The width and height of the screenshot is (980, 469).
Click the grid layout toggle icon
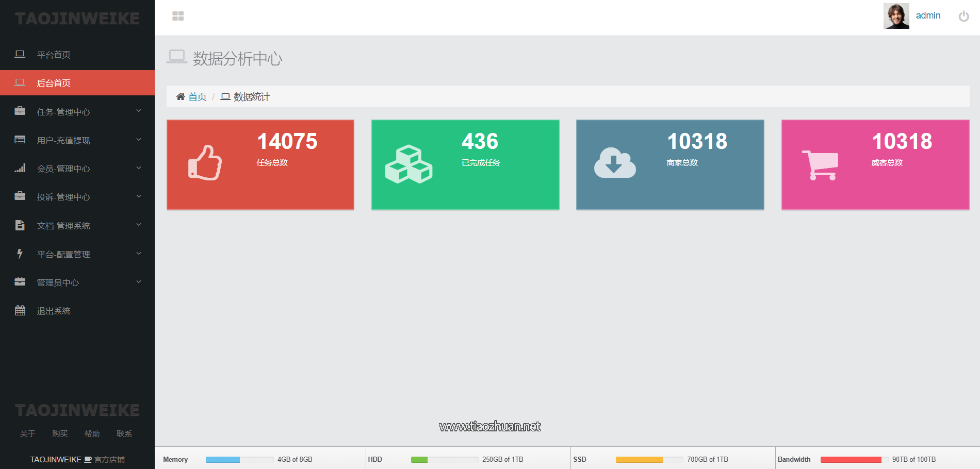pyautogui.click(x=178, y=16)
